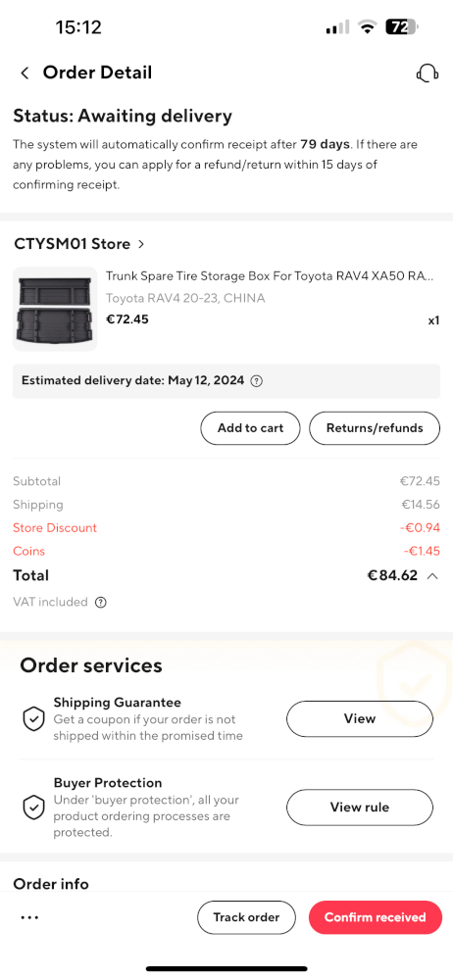Image resolution: width=453 pixels, height=980 pixels.
Task: Tap the help icon beside estimated delivery date
Action: click(x=256, y=380)
